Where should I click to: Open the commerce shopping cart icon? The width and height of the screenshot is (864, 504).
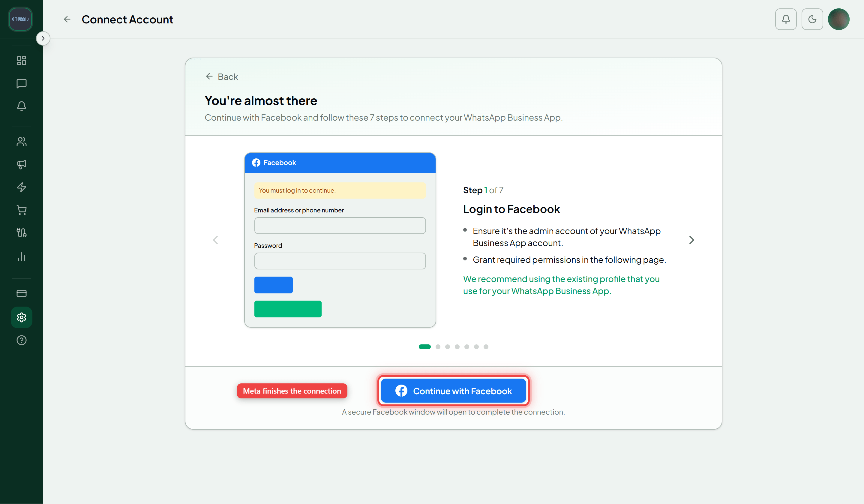21,210
